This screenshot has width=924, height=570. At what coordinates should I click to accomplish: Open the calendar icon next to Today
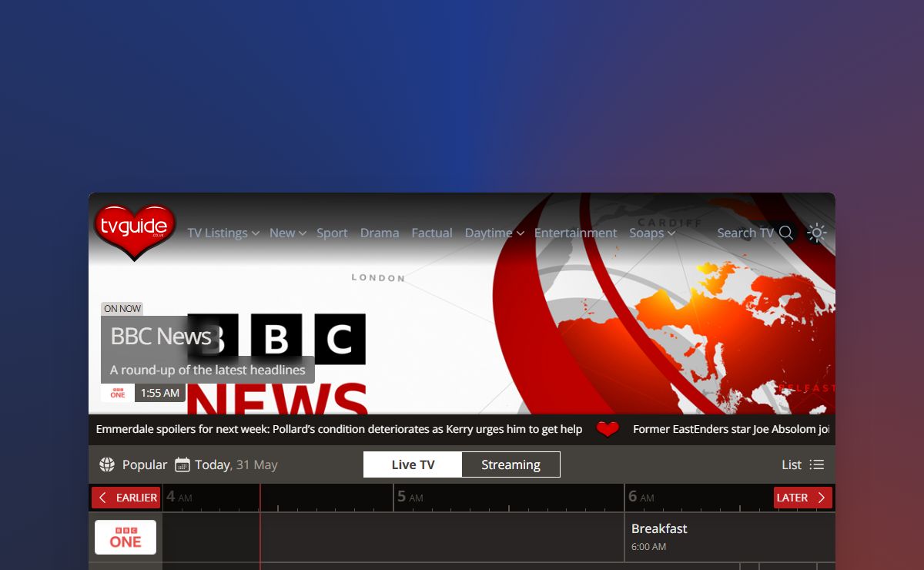182,464
